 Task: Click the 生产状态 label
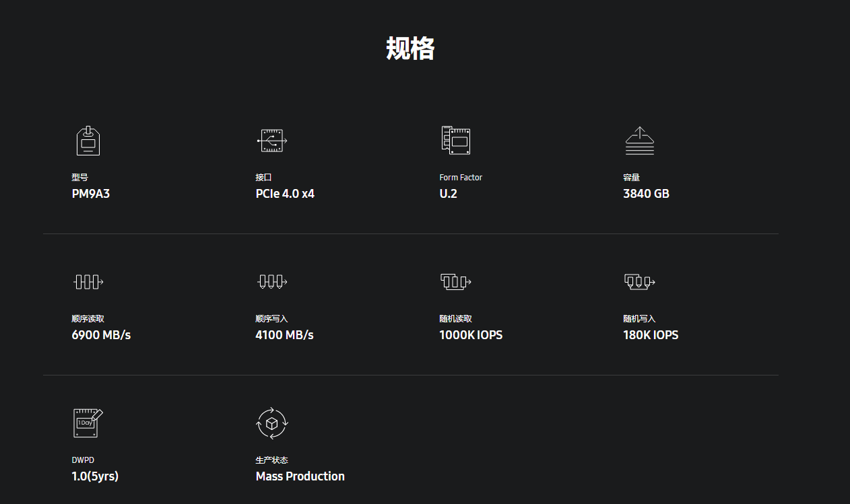click(x=271, y=460)
